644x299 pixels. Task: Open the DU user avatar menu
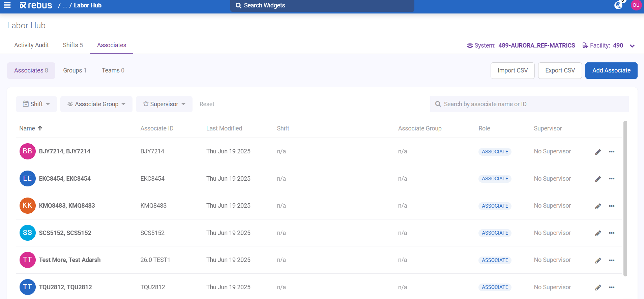pos(636,5)
